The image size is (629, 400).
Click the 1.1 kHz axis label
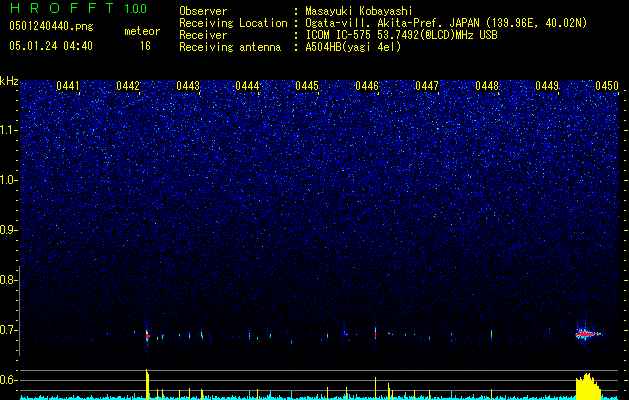pos(8,130)
